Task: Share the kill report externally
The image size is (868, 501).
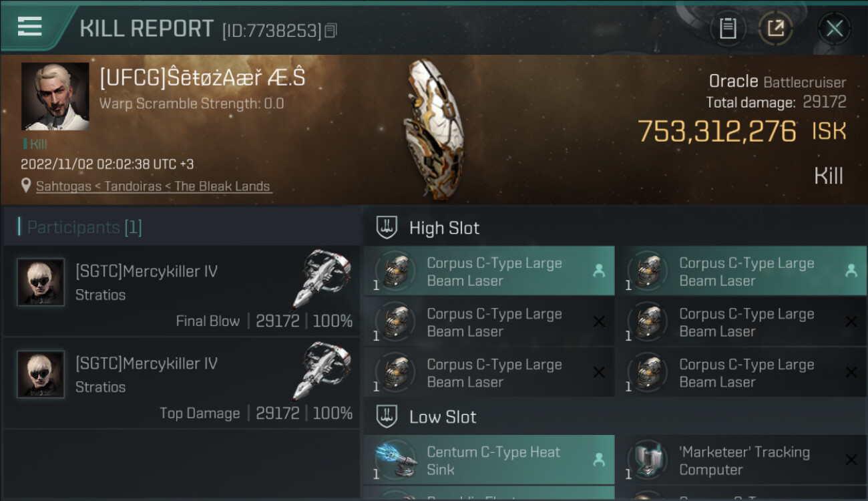Action: tap(776, 29)
